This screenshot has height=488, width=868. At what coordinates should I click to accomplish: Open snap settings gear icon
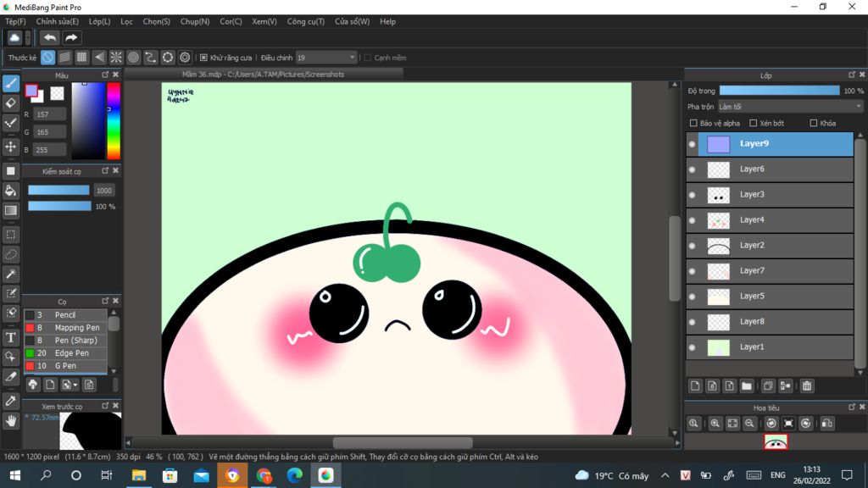(x=185, y=57)
